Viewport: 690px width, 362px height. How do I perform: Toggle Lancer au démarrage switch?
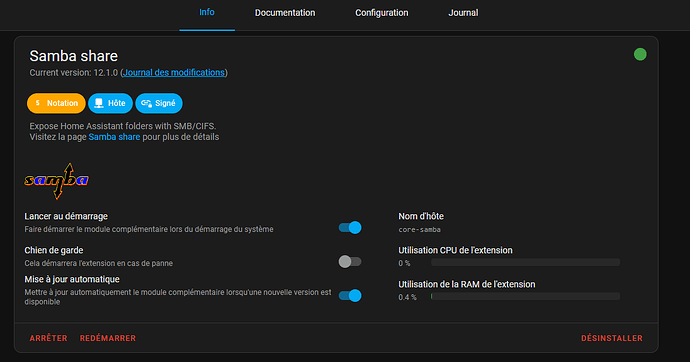pyautogui.click(x=350, y=227)
